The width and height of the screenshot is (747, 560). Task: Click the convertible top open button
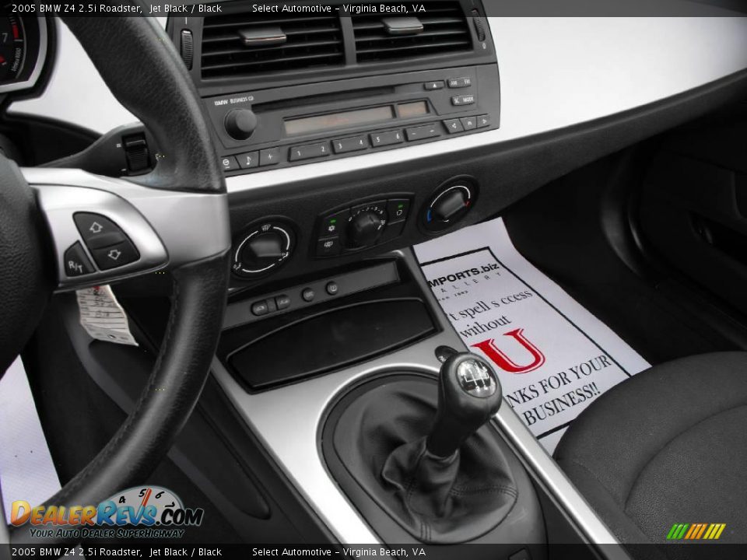click(260, 308)
